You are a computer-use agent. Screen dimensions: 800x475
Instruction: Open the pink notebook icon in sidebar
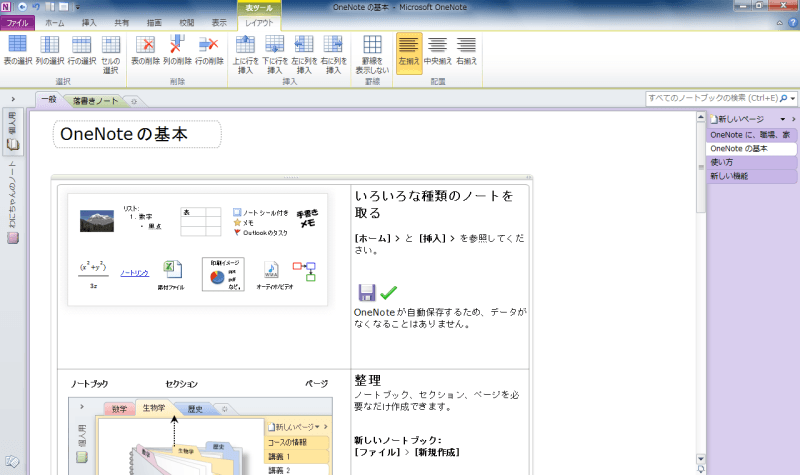(x=13, y=238)
